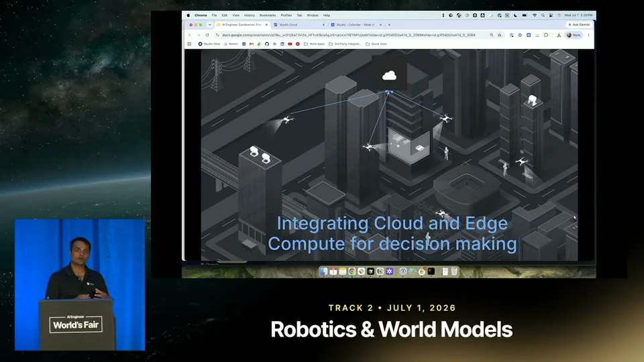Open the Trash in the Dock

point(454,271)
